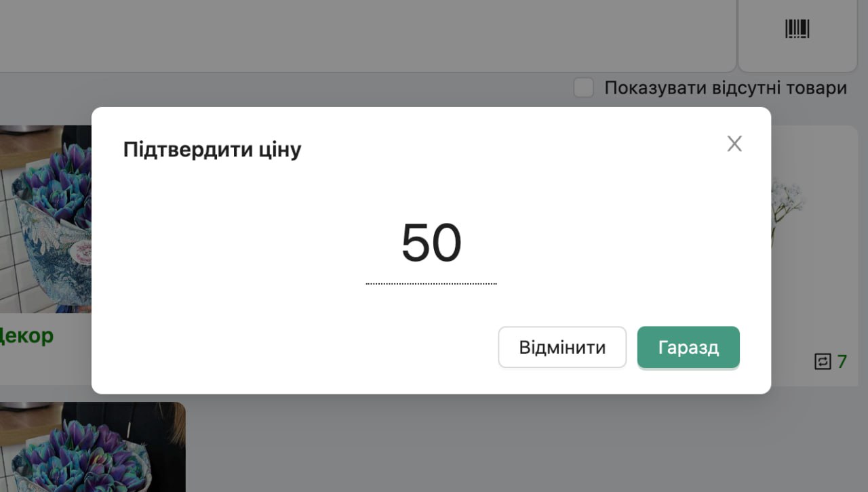Enable the Показувати відсутні товари checkbox

click(x=584, y=88)
